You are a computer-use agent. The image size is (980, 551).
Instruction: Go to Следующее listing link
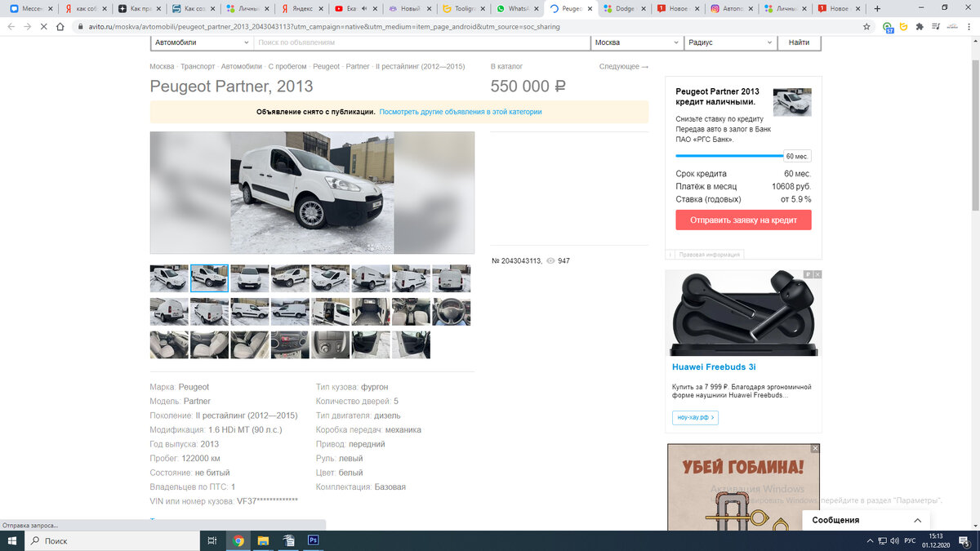(624, 66)
